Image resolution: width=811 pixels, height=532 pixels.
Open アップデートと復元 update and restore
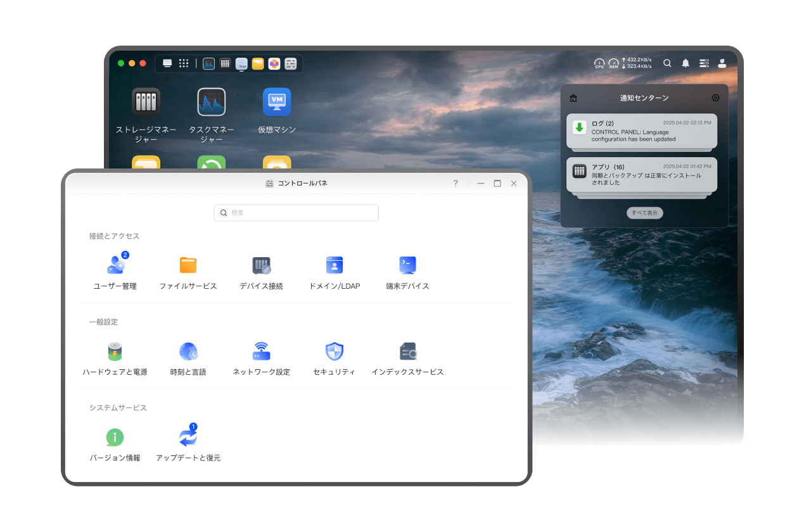coord(188,437)
